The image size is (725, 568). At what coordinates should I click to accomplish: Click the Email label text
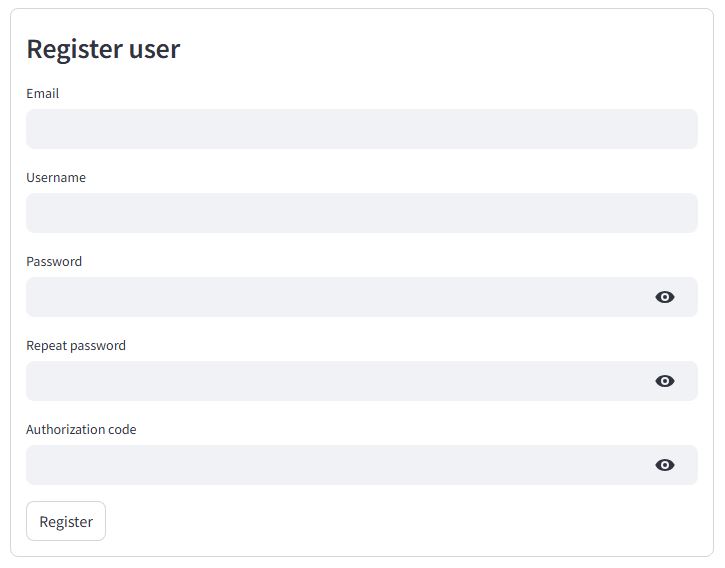[43, 94]
